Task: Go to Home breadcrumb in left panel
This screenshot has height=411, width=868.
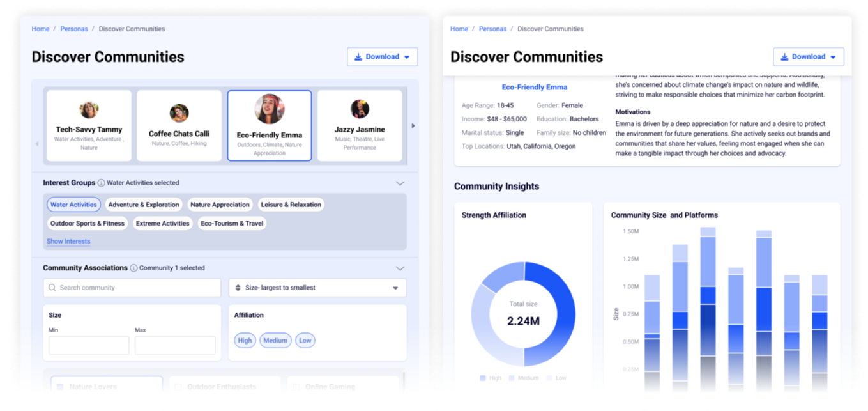Action: pos(40,29)
